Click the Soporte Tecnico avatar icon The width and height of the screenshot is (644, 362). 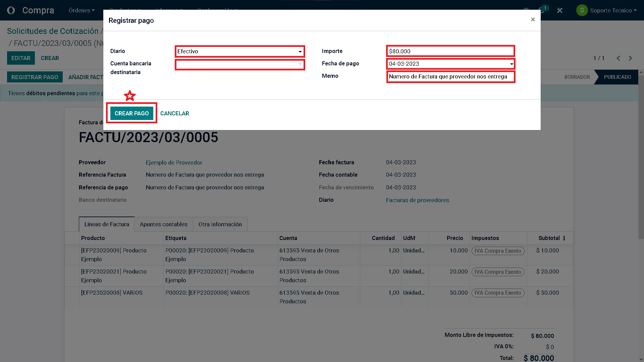click(x=582, y=10)
